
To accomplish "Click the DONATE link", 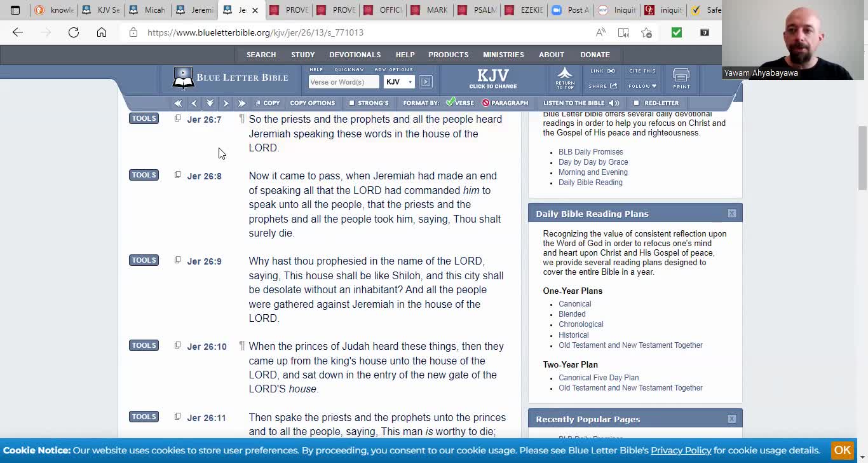I will 595,55.
